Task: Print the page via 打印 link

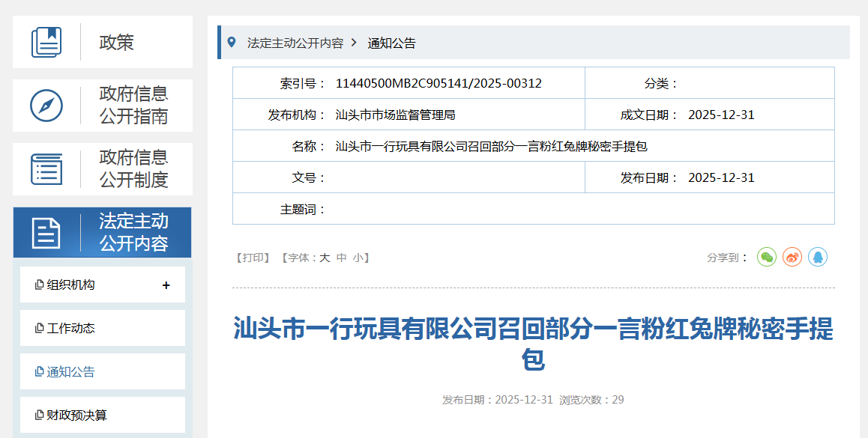Action: pos(253,258)
